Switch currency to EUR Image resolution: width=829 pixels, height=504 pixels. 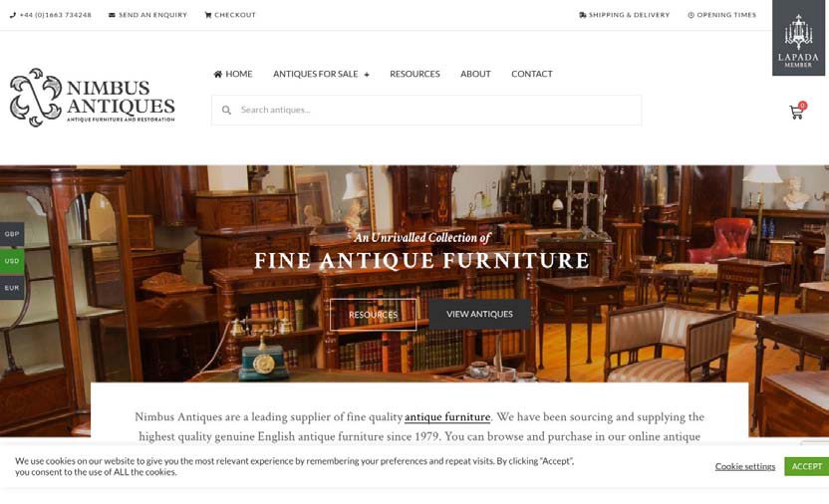pos(12,288)
